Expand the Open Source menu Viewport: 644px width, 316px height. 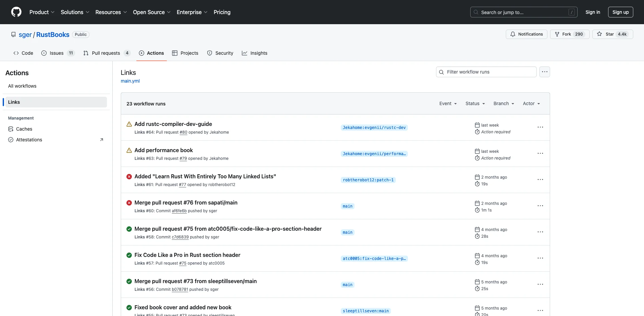click(152, 12)
